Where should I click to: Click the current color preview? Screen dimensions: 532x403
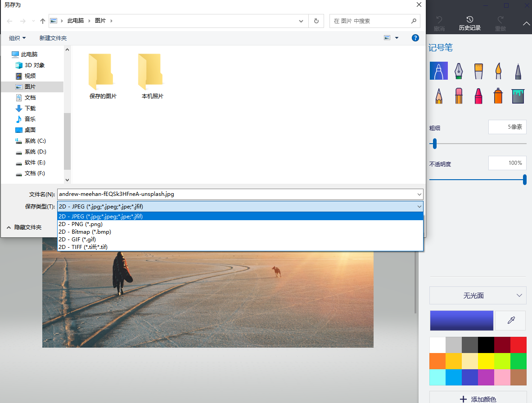click(461, 320)
